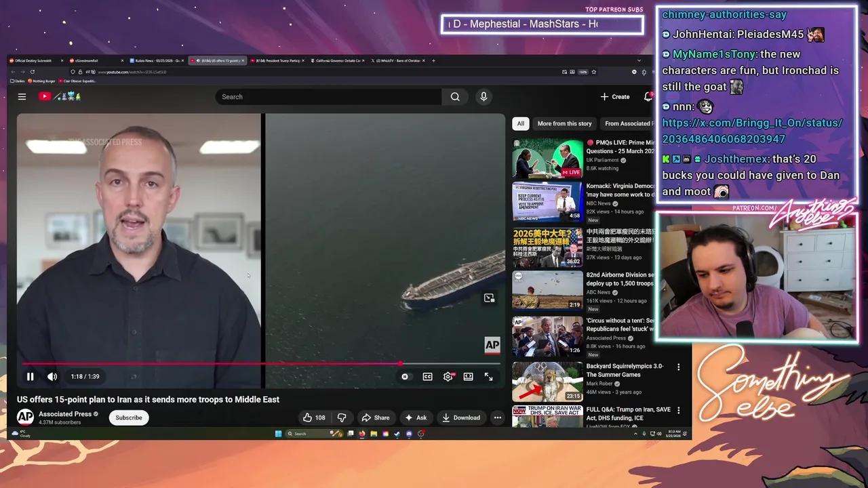The image size is (868, 488).
Task: Switch to theater mode
Action: [468, 377]
